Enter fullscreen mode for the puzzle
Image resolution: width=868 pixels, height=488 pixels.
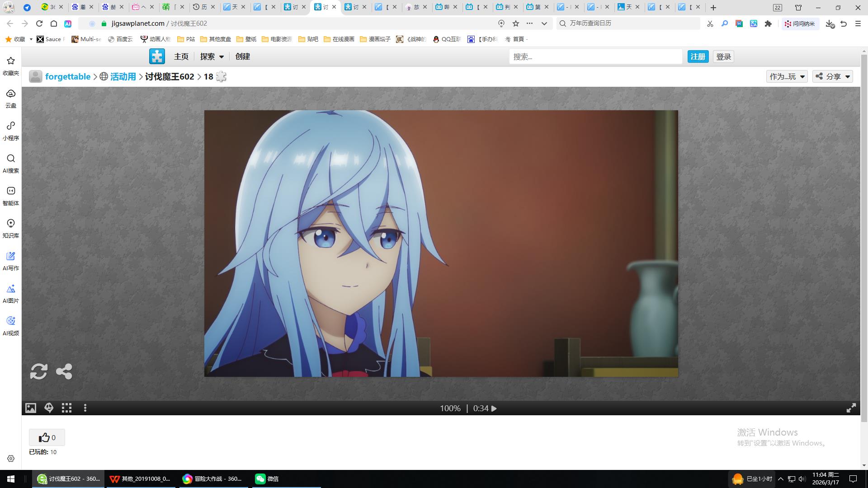pos(851,408)
